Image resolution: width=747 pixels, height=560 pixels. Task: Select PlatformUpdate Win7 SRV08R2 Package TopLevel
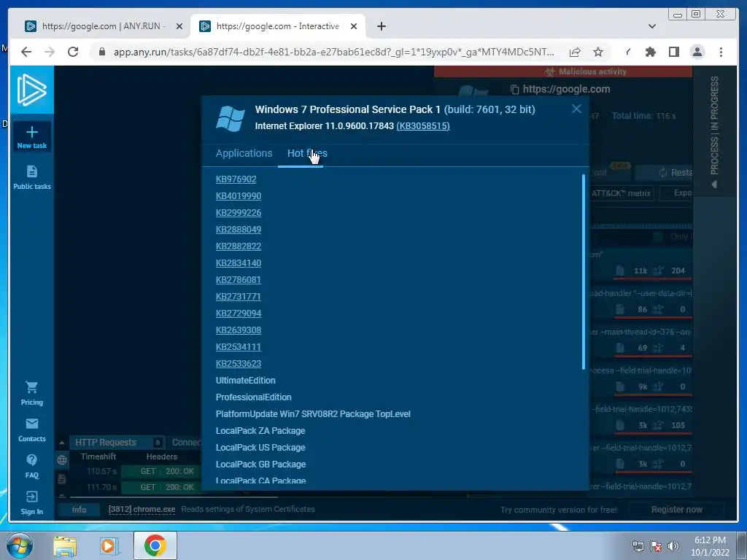point(313,414)
